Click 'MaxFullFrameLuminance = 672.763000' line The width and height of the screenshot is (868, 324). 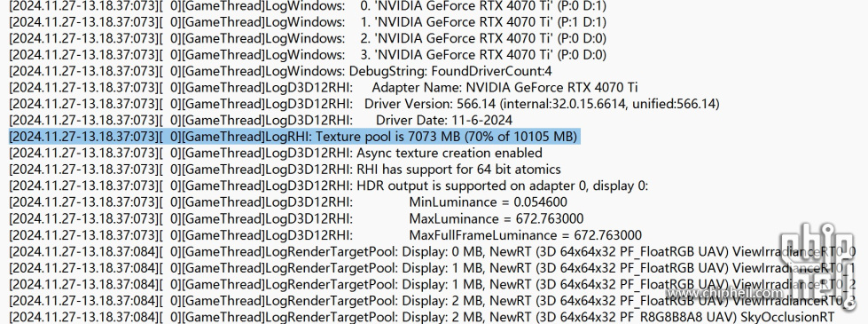point(325,235)
